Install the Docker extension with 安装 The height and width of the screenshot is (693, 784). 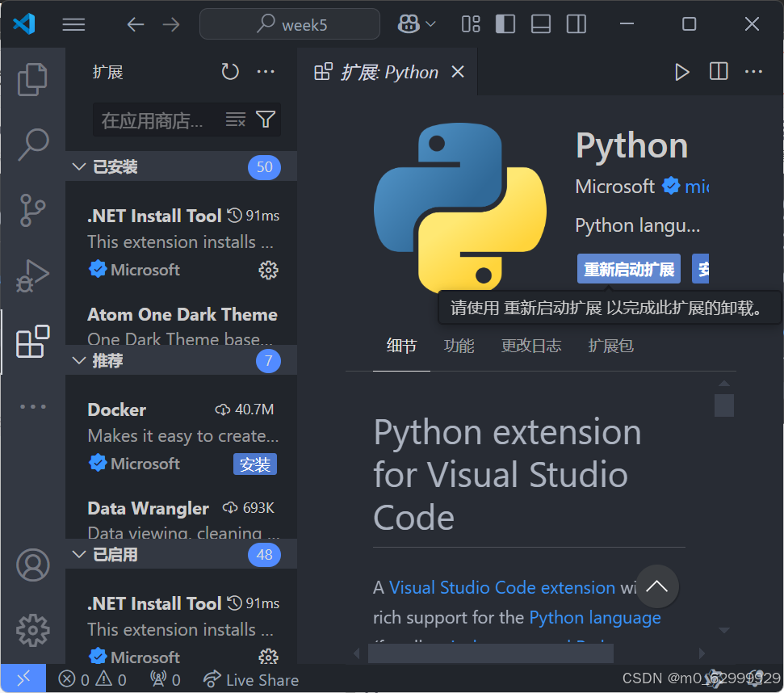[255, 464]
